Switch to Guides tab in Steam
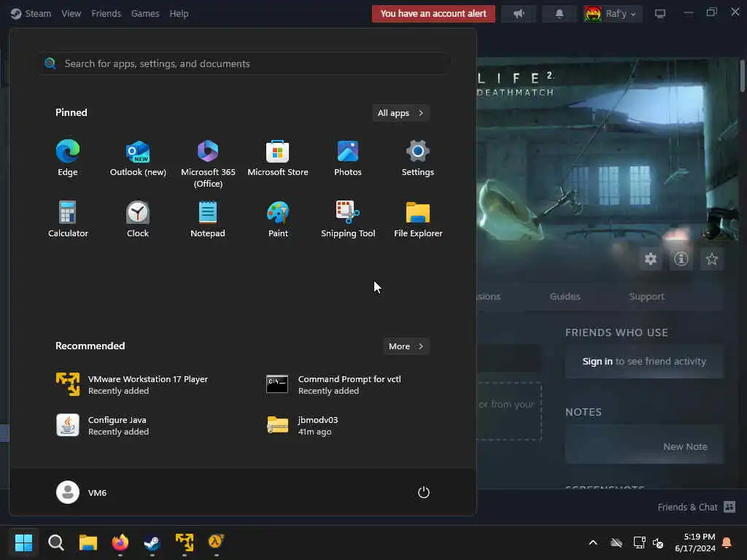Screen dimensions: 747x560 click(565, 296)
